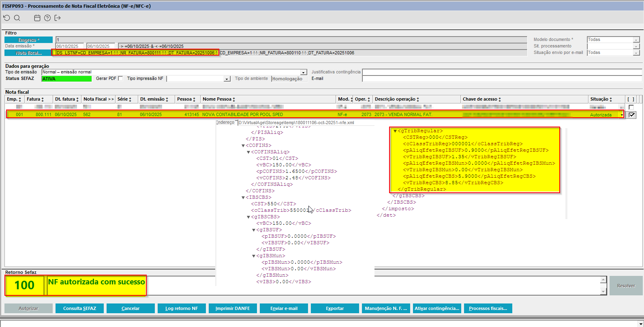Open the Processos fiscais button
This screenshot has height=327, width=644.
[488, 308]
